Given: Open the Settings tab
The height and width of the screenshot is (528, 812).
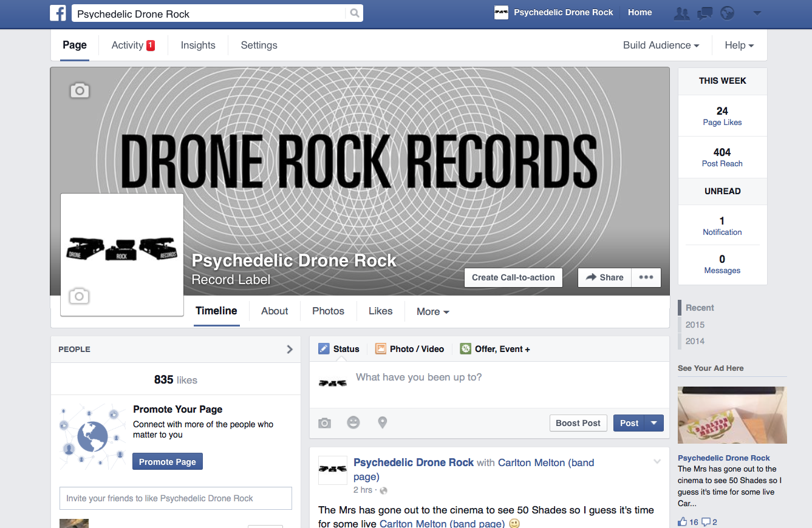Looking at the screenshot, I should point(259,46).
